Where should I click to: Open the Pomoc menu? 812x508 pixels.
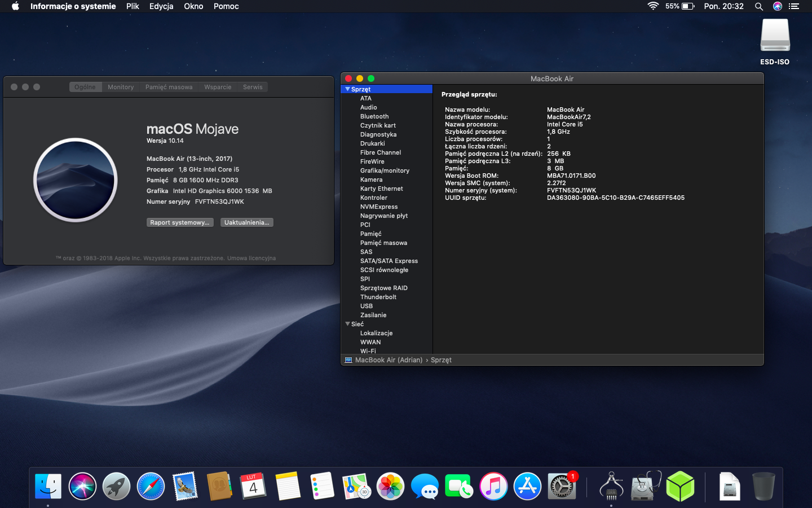226,6
